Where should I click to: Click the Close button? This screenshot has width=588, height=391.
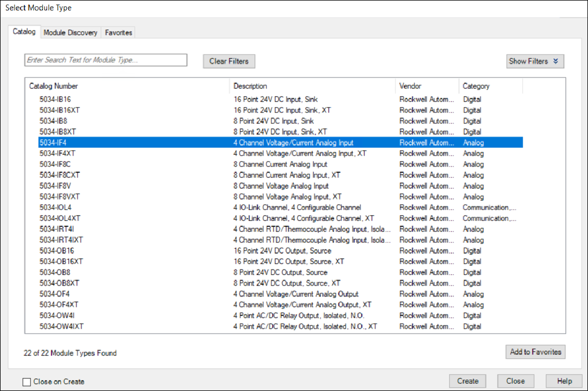click(515, 381)
